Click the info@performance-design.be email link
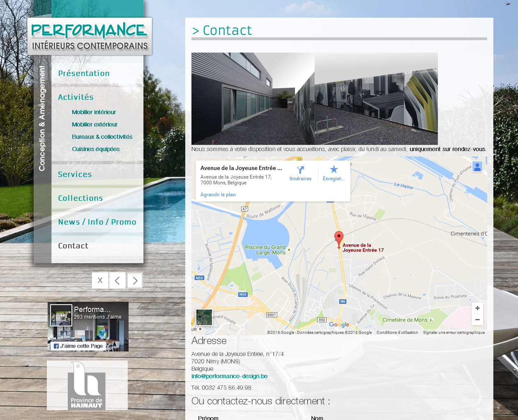518x420 pixels. pyautogui.click(x=229, y=376)
